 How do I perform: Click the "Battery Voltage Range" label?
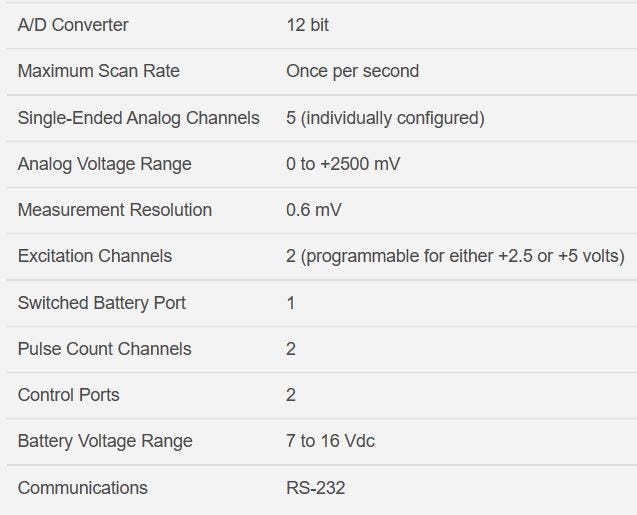point(105,441)
